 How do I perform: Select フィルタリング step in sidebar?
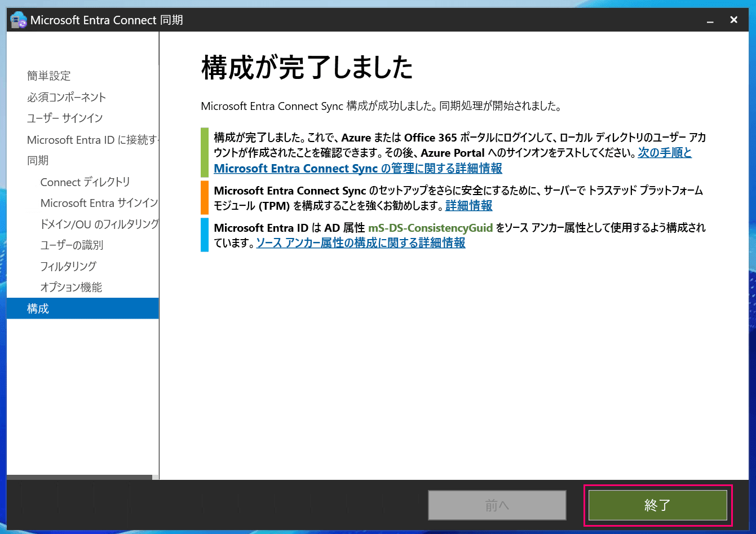coord(68,266)
